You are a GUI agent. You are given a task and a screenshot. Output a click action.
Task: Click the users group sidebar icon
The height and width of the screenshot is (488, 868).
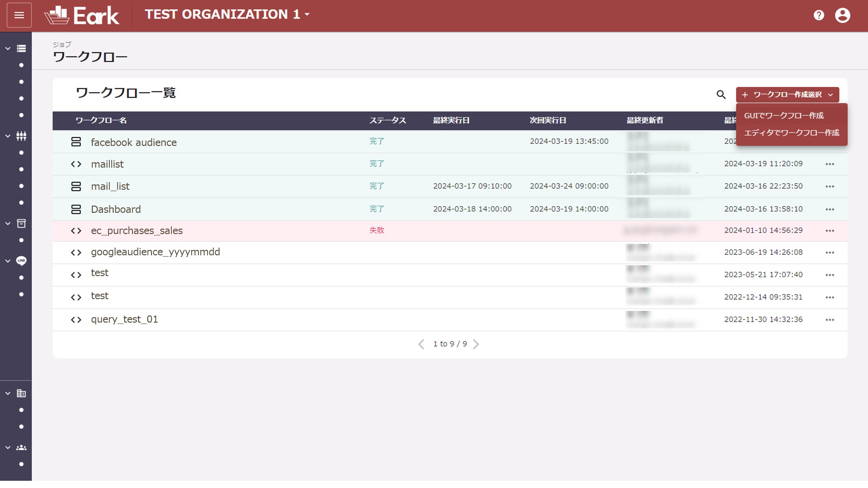point(21,447)
